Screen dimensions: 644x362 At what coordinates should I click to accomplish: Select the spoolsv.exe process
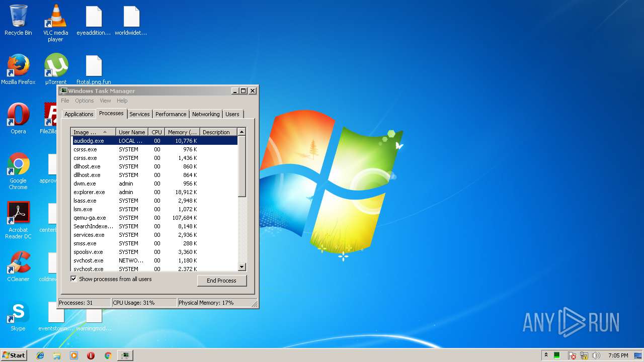click(154, 252)
